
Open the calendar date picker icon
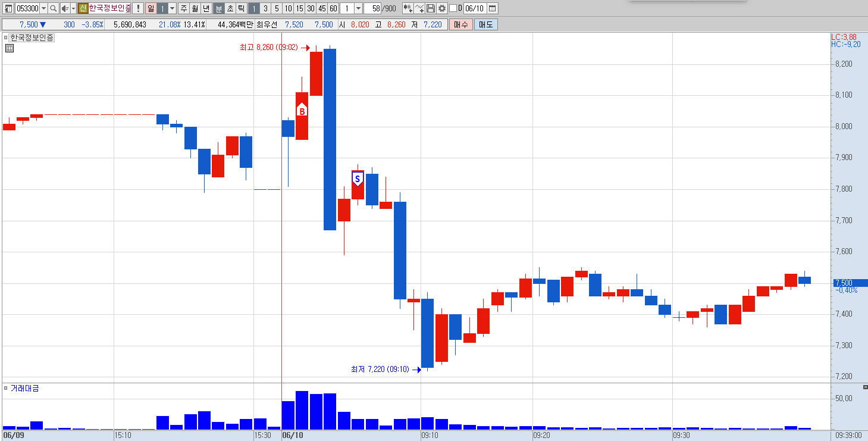point(492,8)
